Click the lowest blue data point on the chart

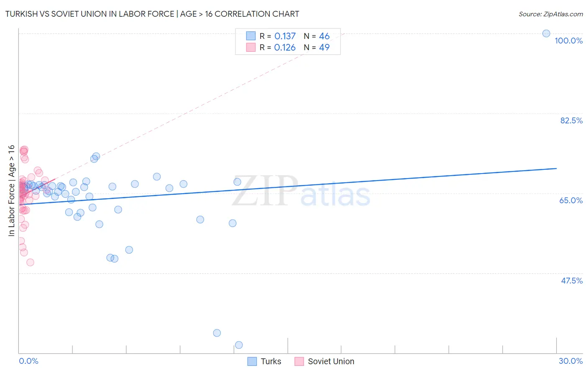coord(239,345)
